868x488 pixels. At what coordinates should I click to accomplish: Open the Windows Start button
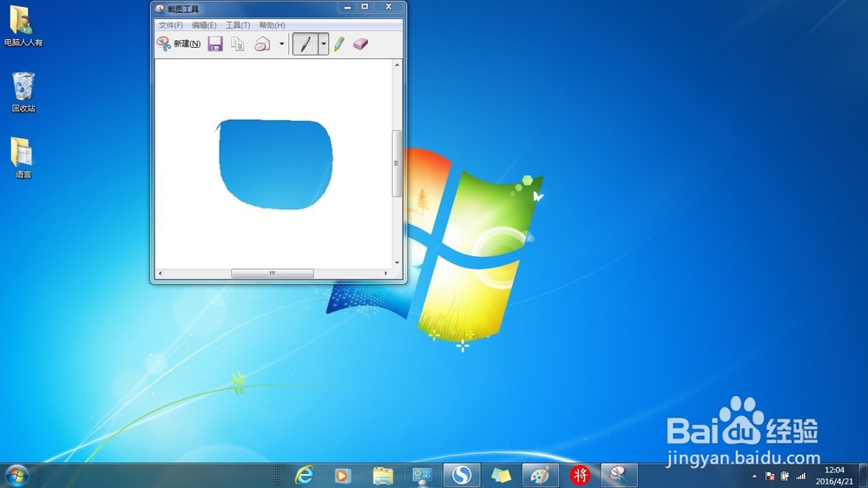[x=16, y=475]
